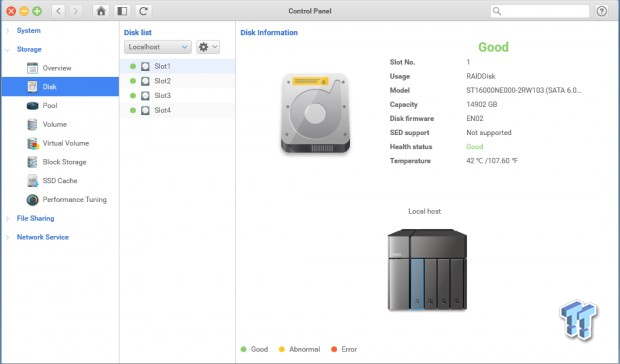Close the Control Panel window

coord(11,11)
